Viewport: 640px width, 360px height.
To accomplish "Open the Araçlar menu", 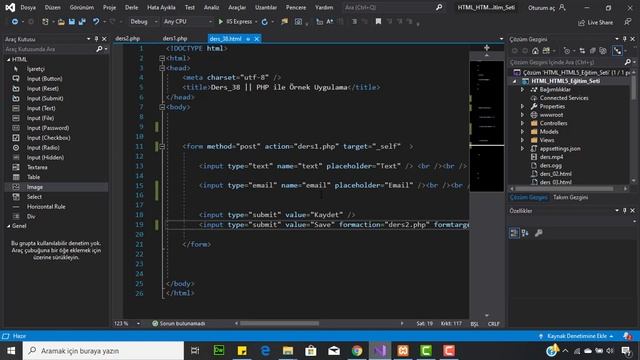I will 237,7.
